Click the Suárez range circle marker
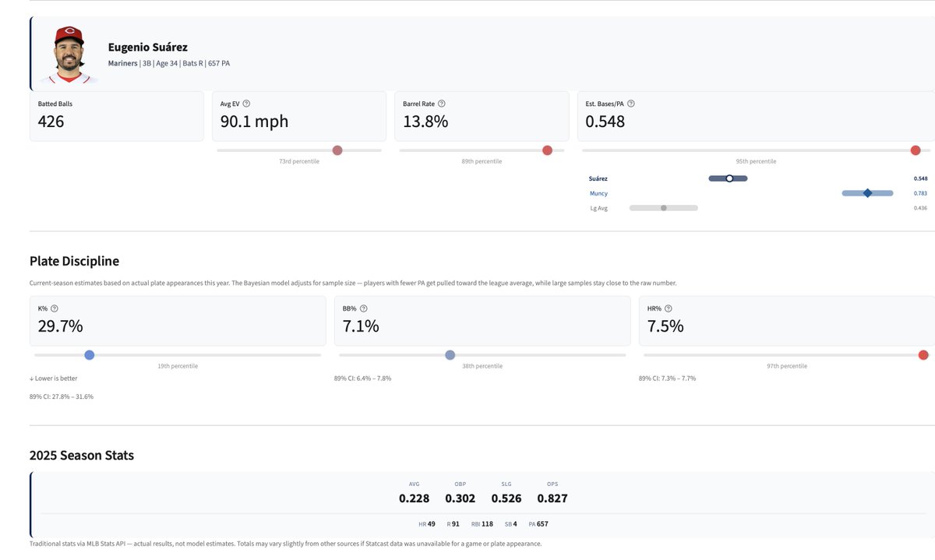The image size is (935, 560). point(729,178)
